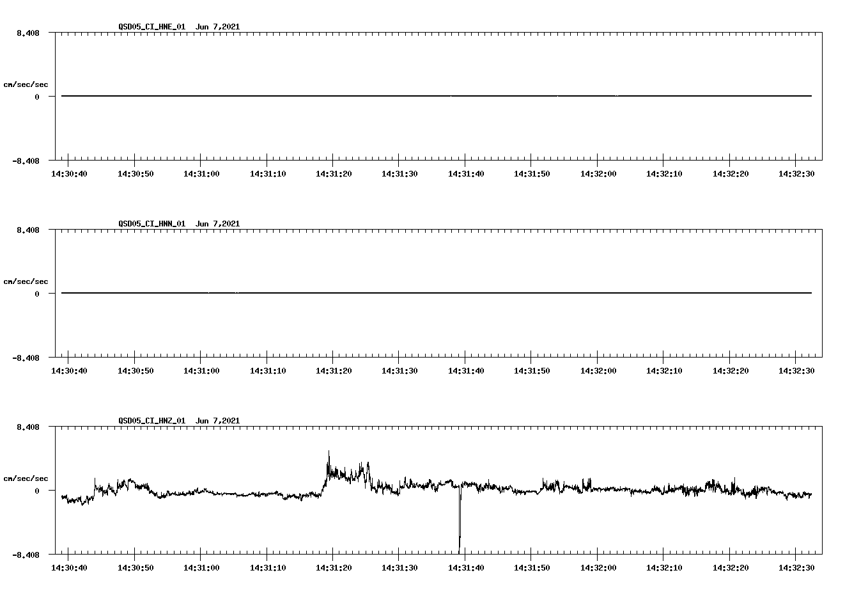
Task: Click 14:31:30 time label under HNZ plot
Action: point(399,567)
